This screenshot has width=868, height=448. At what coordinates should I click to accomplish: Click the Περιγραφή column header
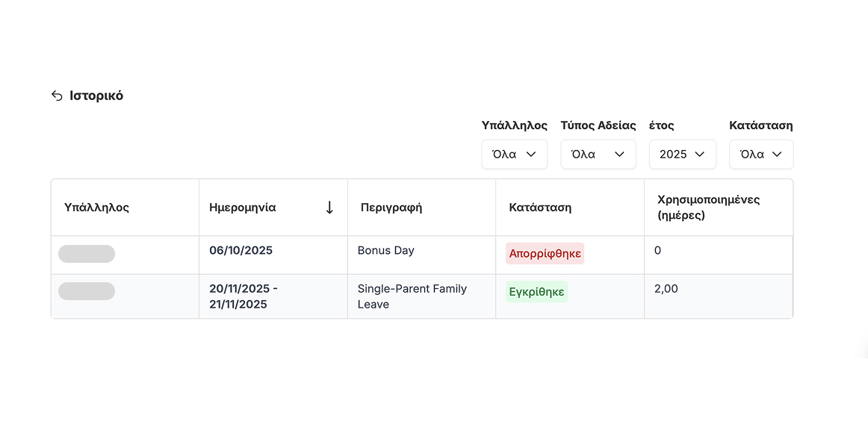pyautogui.click(x=391, y=208)
